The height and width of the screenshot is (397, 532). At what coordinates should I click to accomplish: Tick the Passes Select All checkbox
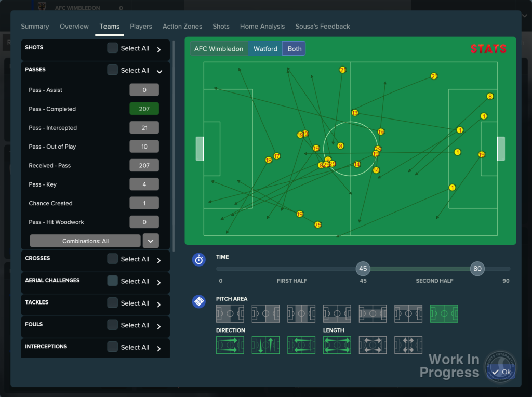112,70
